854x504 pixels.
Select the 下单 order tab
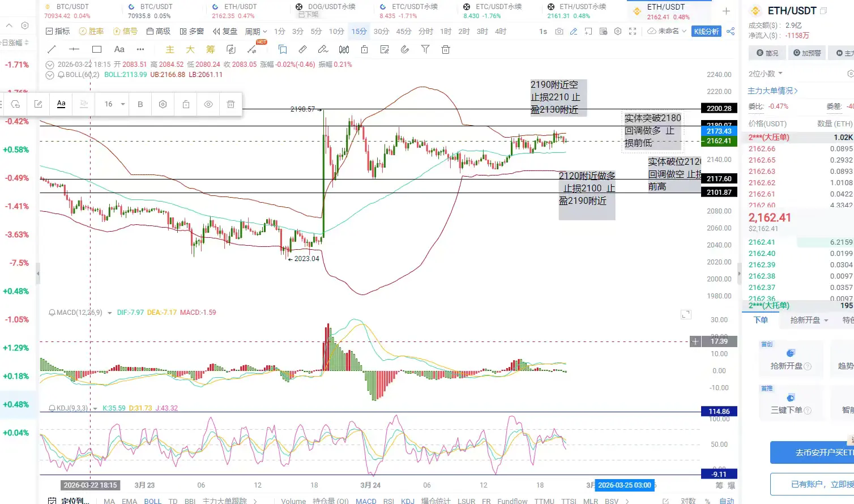click(761, 320)
